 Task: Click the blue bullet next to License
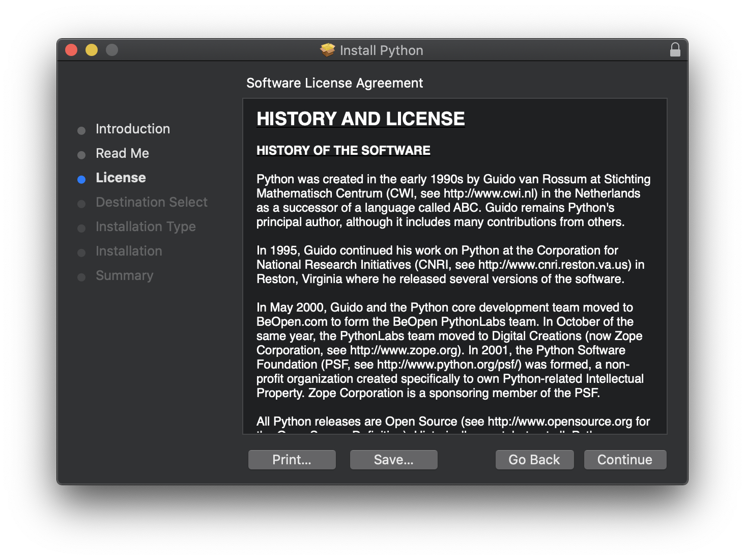point(81,179)
